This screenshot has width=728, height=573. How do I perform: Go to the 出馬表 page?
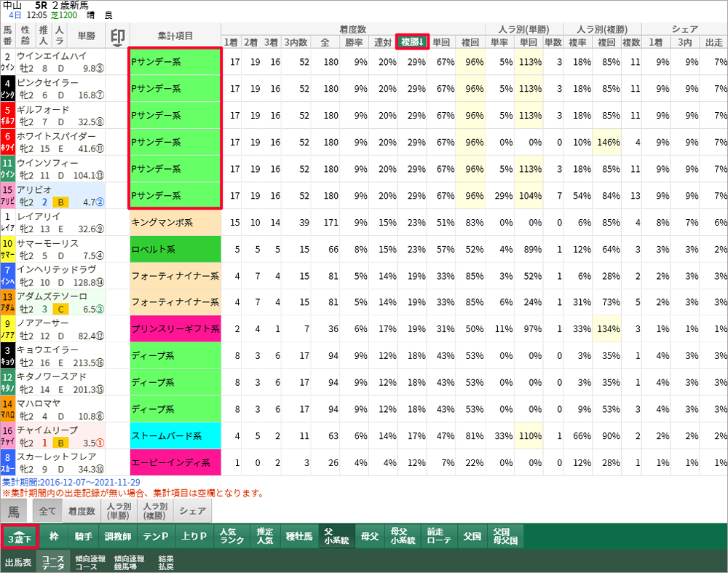pos(18,562)
